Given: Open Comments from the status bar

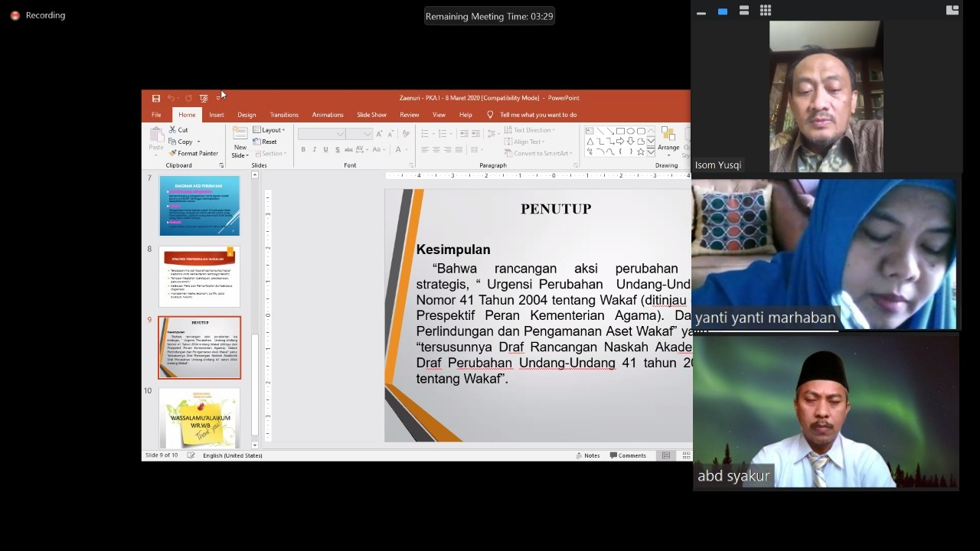Looking at the screenshot, I should coord(628,455).
